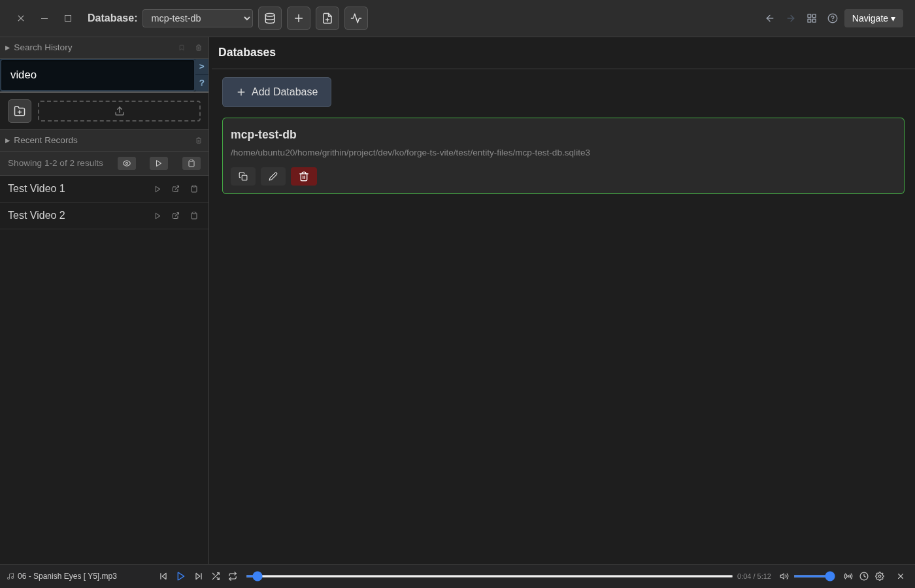Select the Test Video 2 record
The height and width of the screenshot is (588, 915).
click(x=37, y=216)
